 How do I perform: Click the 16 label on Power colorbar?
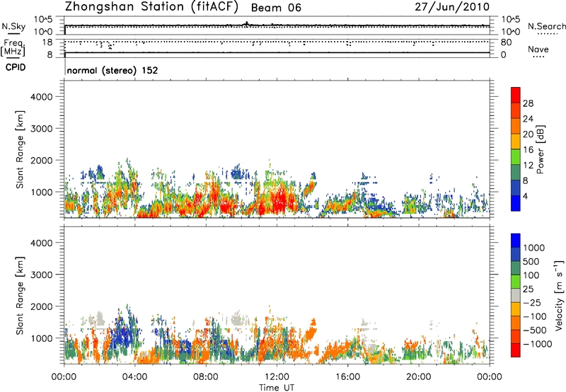point(528,150)
